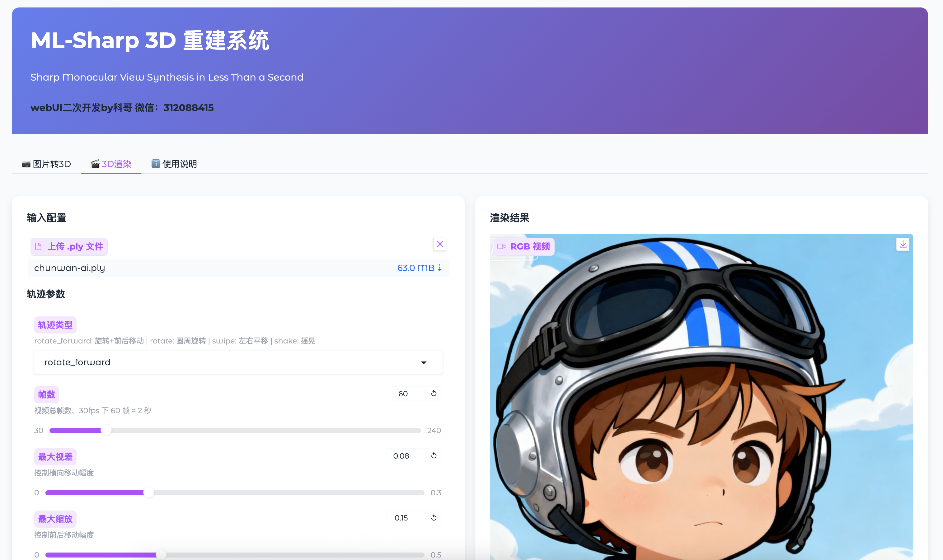The height and width of the screenshot is (560, 943).
Task: Click the RGB 视频 camera icon
Action: coord(501,246)
